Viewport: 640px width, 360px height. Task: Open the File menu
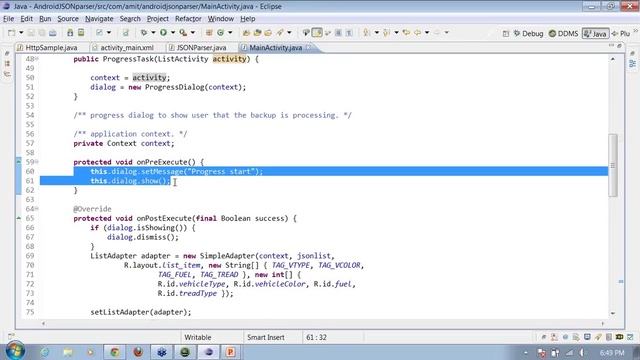coord(8,19)
